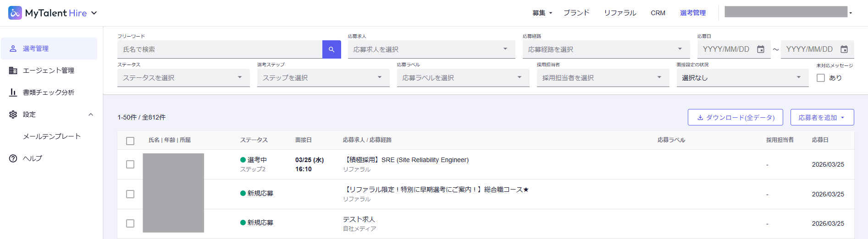
Task: Expand the ステータスを選択 dropdown
Action: click(x=183, y=78)
